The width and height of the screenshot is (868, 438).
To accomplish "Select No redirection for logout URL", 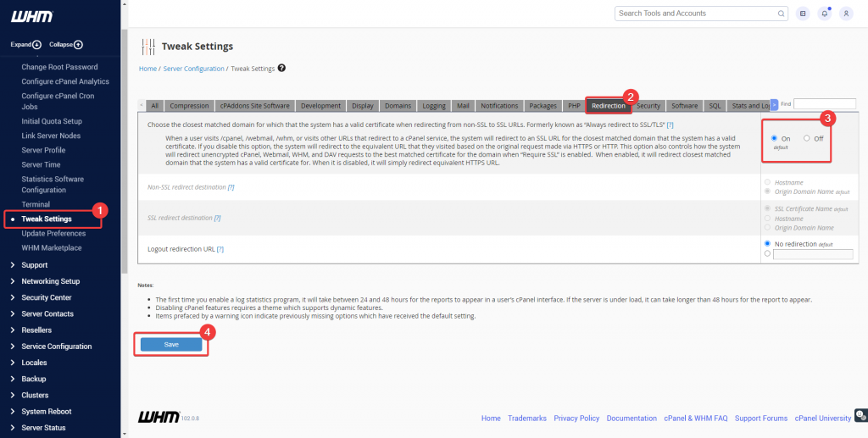I will point(767,243).
